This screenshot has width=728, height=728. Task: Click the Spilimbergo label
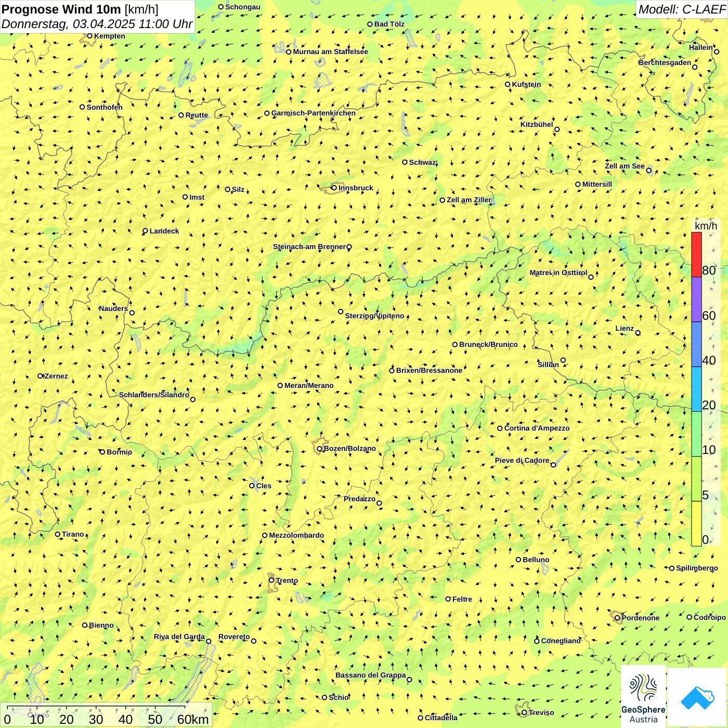point(697,568)
